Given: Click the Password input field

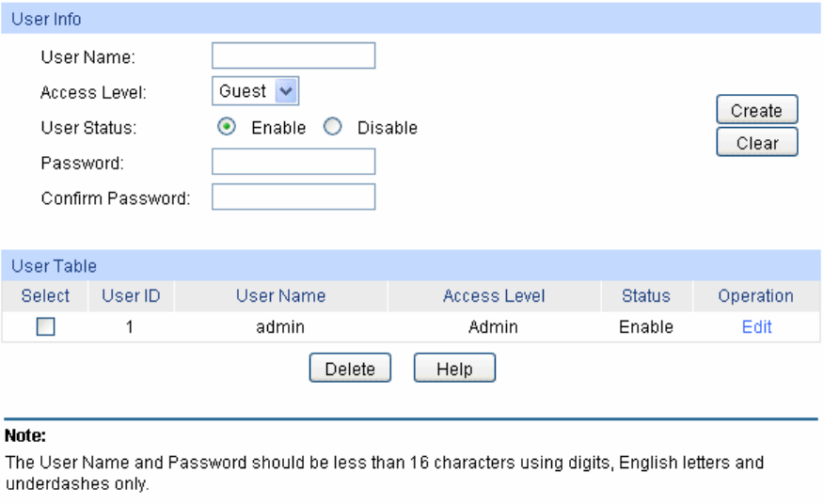Looking at the screenshot, I should 293,162.
